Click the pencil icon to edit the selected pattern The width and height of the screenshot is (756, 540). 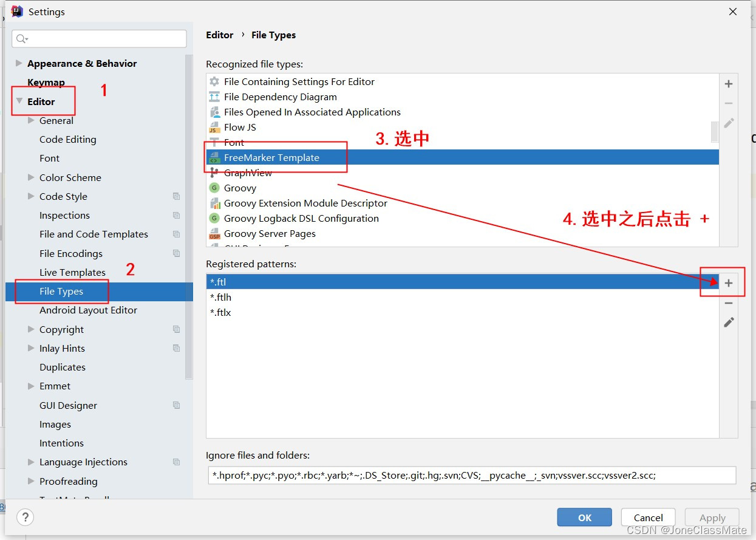(x=728, y=322)
